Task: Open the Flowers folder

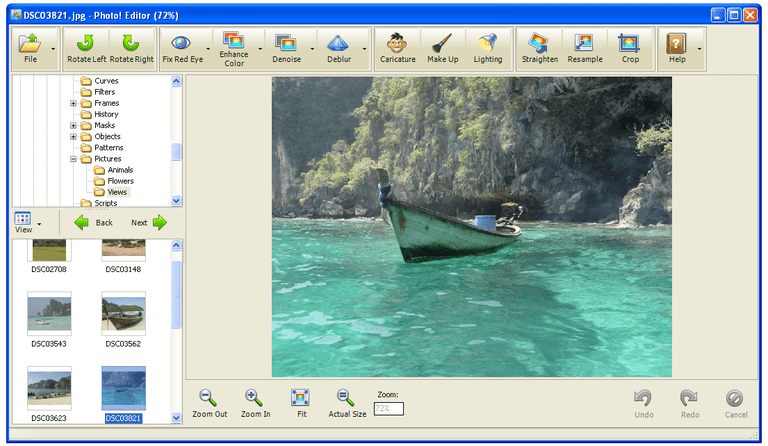Action: click(x=114, y=181)
